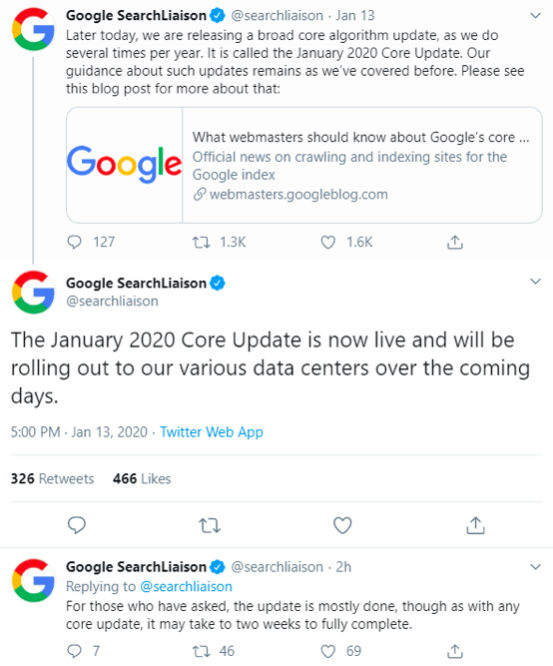The width and height of the screenshot is (553, 666).
Task: Share the main 'now live' tweet
Action: pos(475,525)
